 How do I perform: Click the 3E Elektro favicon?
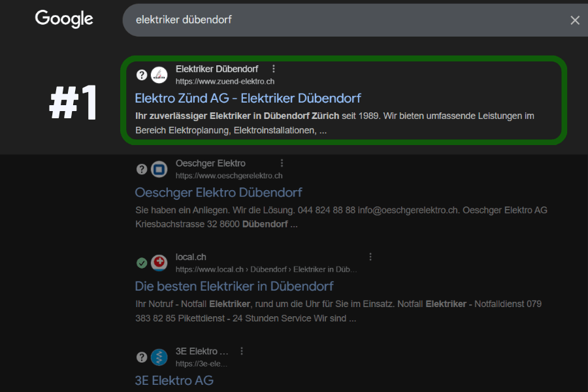click(159, 357)
